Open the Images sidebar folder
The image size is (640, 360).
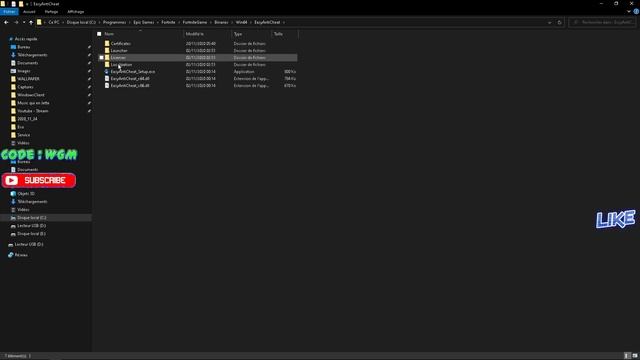(24, 71)
